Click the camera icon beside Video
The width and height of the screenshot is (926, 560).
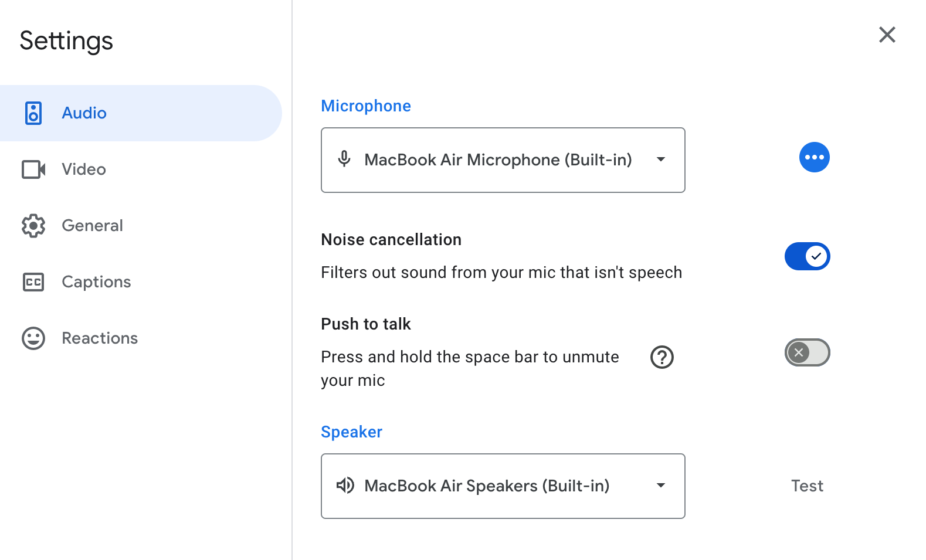click(33, 169)
